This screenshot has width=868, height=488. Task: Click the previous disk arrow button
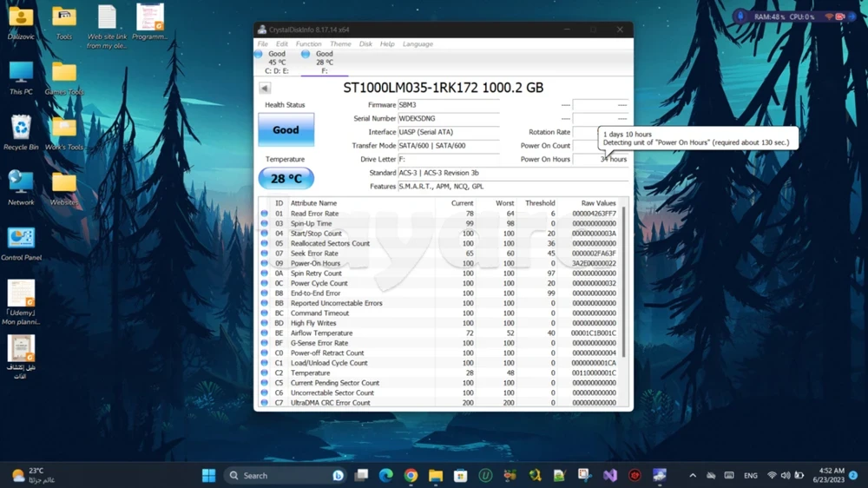(x=265, y=88)
